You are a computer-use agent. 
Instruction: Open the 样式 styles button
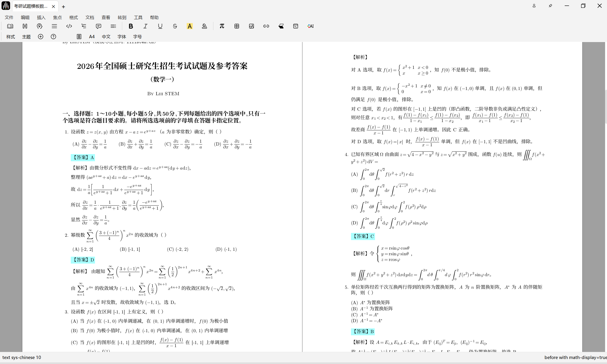(x=10, y=37)
